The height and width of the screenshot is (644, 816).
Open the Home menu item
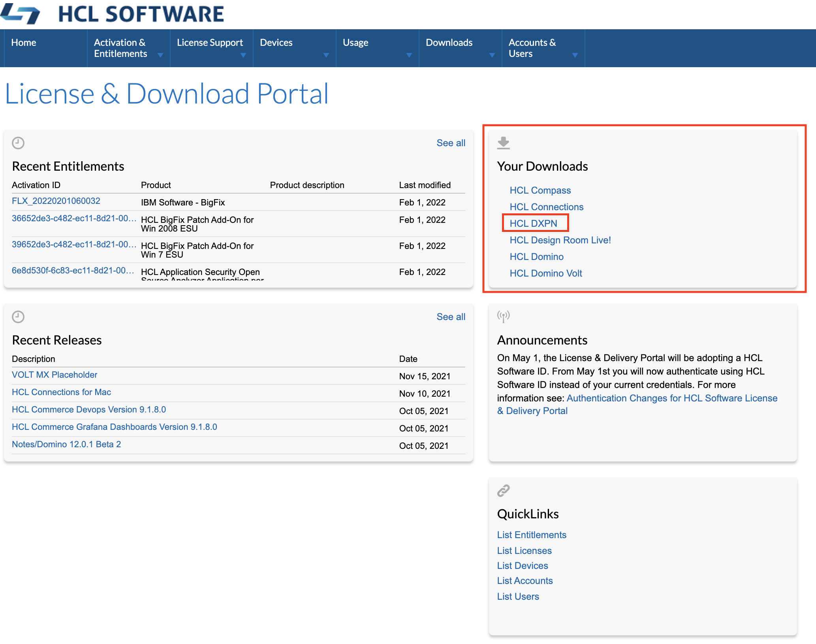pos(24,42)
